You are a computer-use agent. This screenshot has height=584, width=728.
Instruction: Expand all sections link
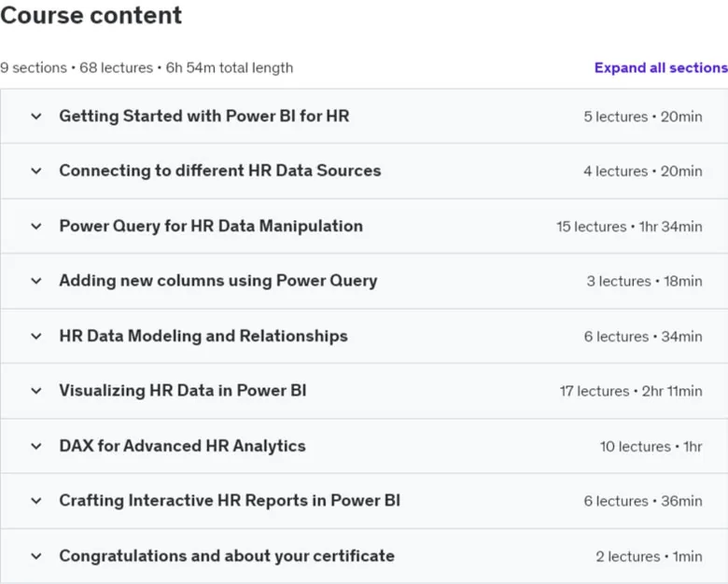tap(661, 68)
